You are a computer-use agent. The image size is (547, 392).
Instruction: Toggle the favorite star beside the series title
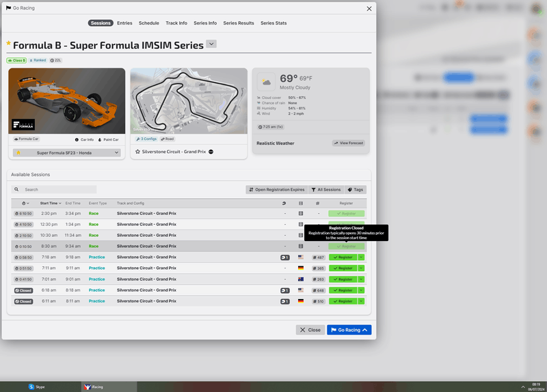(8, 43)
